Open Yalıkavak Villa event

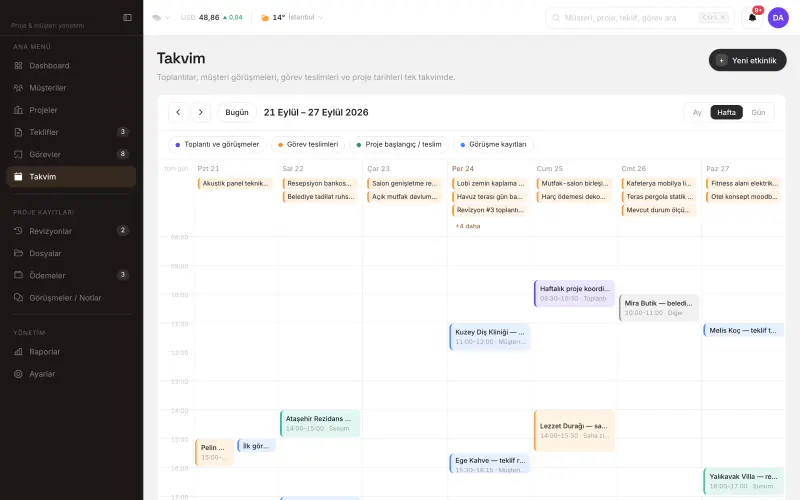pos(743,481)
